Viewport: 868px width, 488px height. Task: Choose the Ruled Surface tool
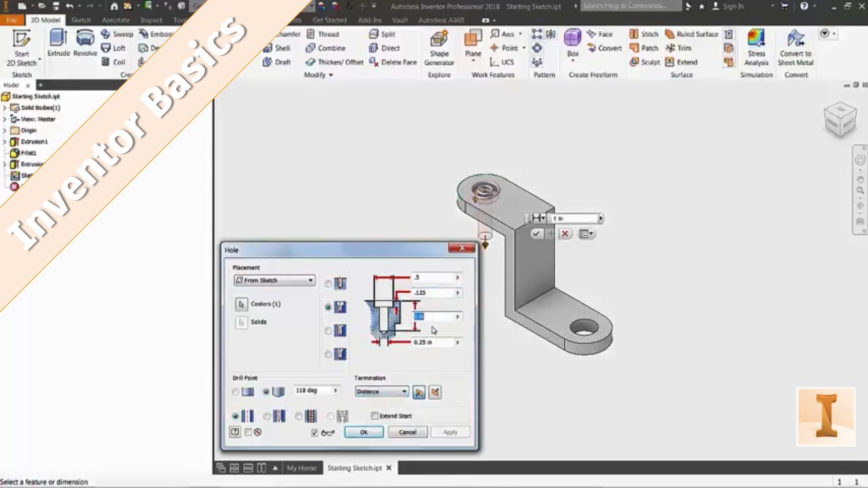(692, 34)
